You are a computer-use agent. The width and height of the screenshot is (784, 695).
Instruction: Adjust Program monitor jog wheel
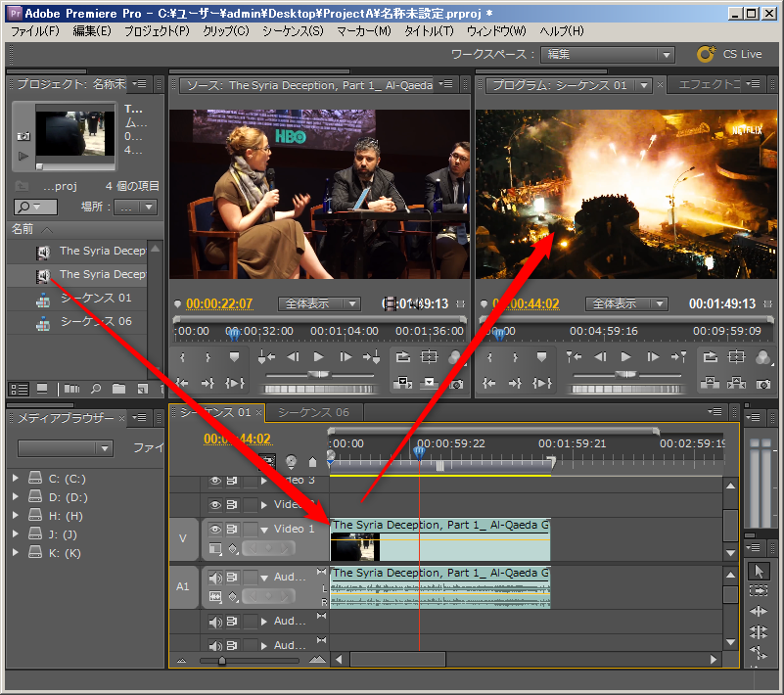pyautogui.click(x=626, y=389)
